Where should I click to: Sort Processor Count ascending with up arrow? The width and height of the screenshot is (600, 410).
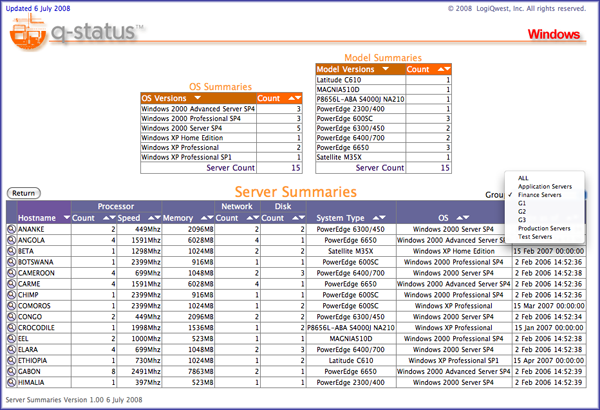tap(106, 217)
